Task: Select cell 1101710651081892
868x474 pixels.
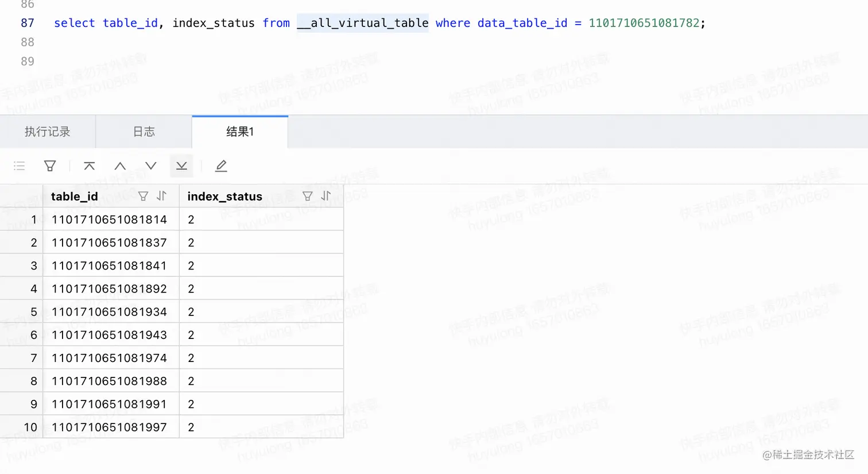Action: (111, 288)
